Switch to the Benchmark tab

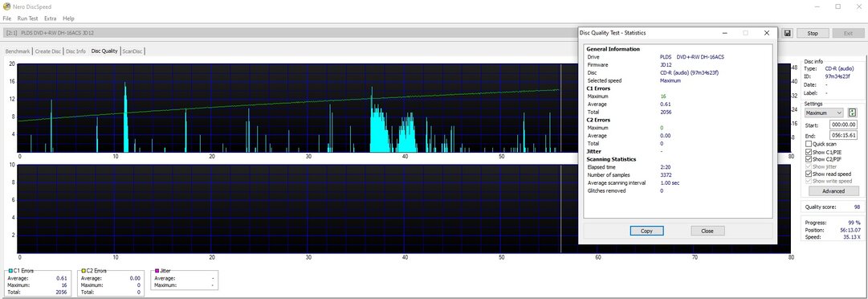(18, 51)
